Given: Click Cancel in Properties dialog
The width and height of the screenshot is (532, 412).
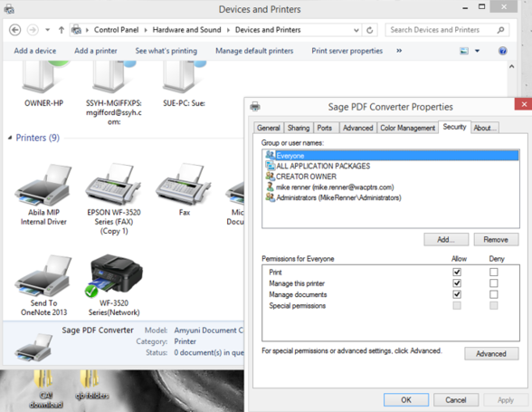Looking at the screenshot, I should (456, 399).
